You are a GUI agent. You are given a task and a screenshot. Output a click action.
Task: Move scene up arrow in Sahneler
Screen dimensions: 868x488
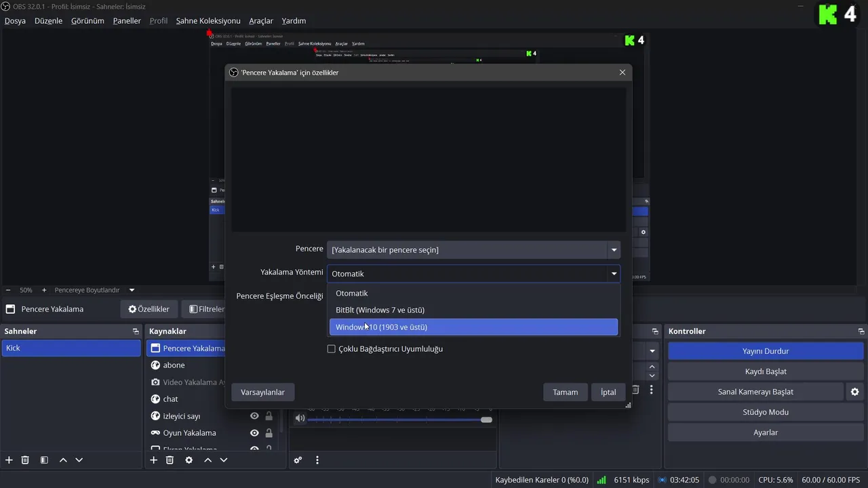(x=63, y=460)
